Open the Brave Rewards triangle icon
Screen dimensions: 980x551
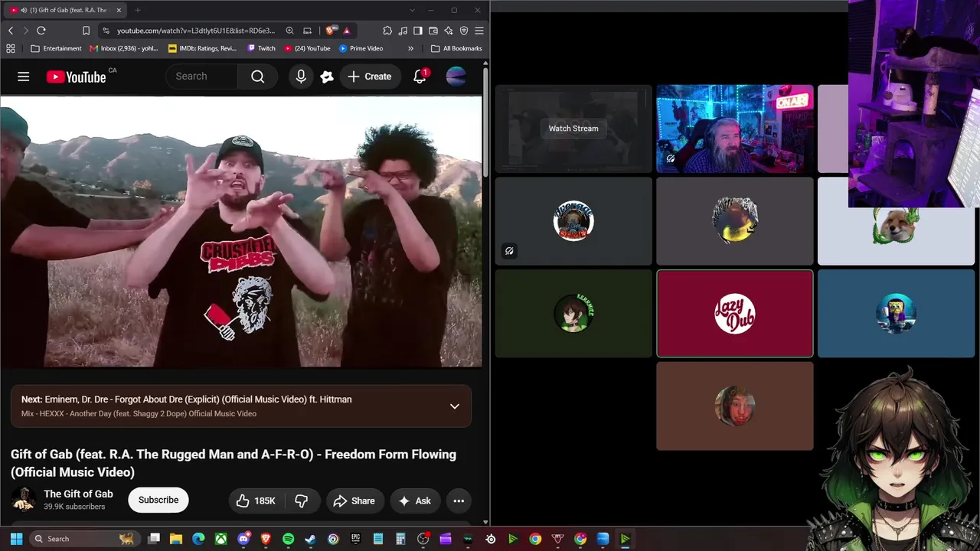tap(347, 31)
